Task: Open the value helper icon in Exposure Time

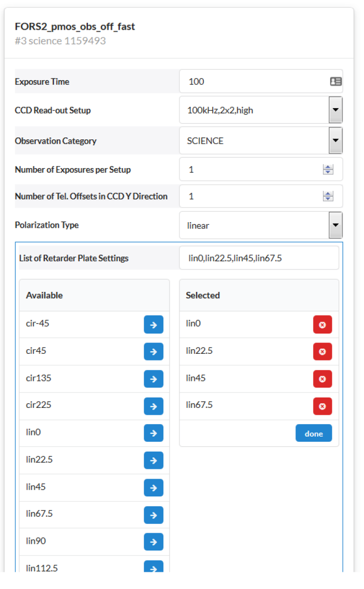Action: coord(335,81)
